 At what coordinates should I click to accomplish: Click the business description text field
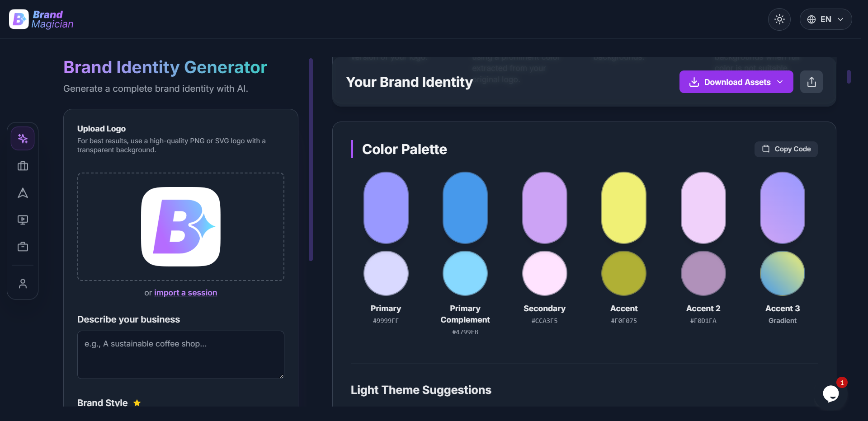point(180,355)
